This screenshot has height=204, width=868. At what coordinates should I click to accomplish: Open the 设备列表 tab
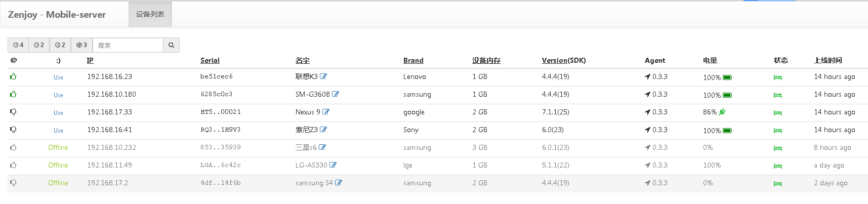(x=150, y=14)
